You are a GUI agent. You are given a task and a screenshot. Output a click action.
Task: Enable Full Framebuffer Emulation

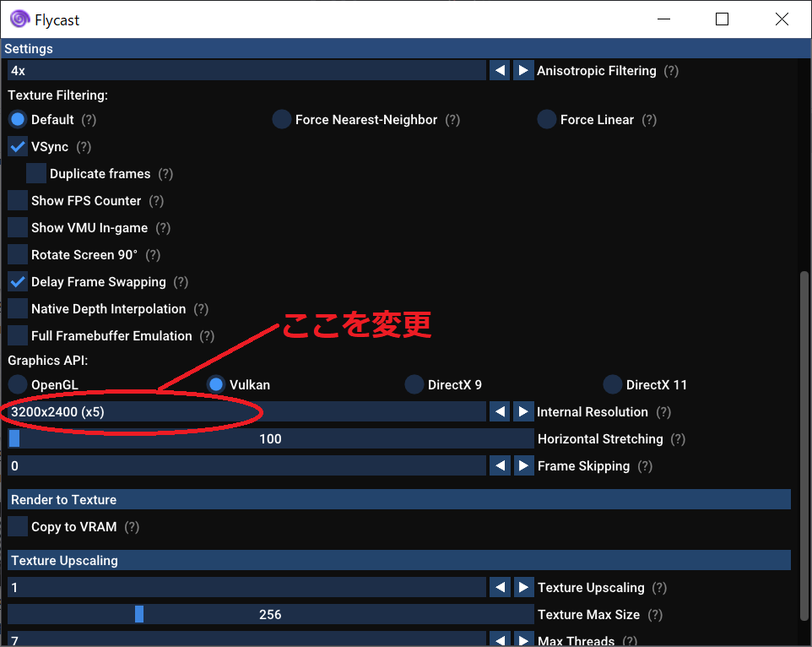pos(18,335)
